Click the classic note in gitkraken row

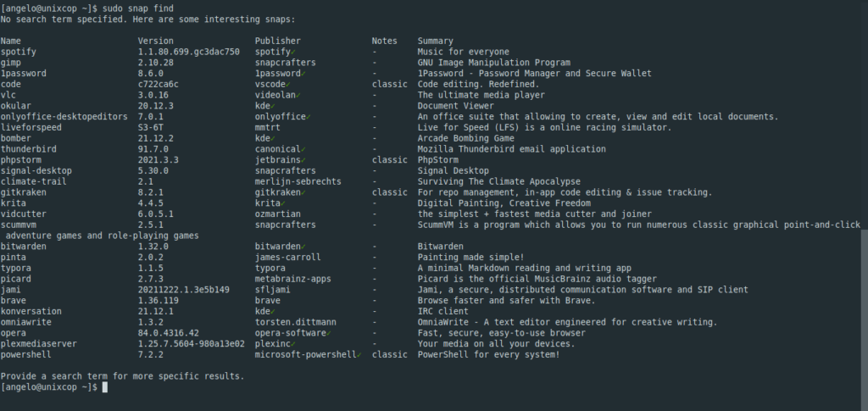tap(390, 192)
